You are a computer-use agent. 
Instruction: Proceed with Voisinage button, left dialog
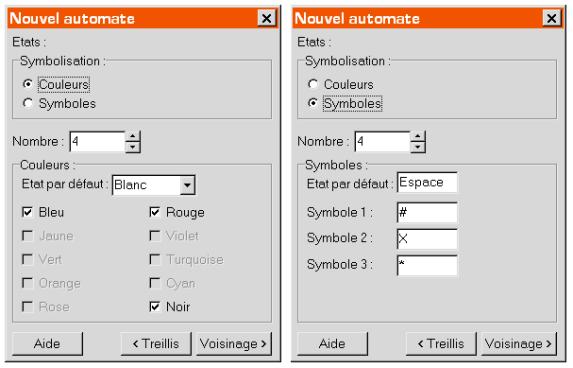tap(234, 344)
